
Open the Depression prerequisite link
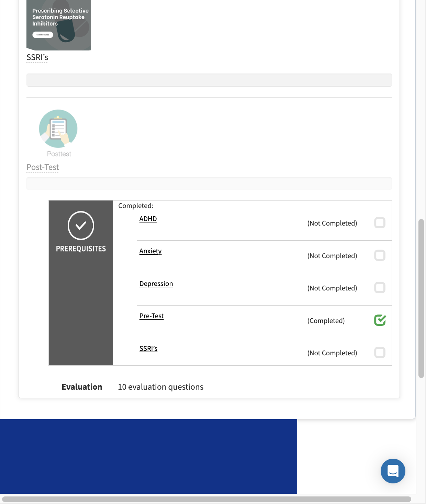[156, 284]
